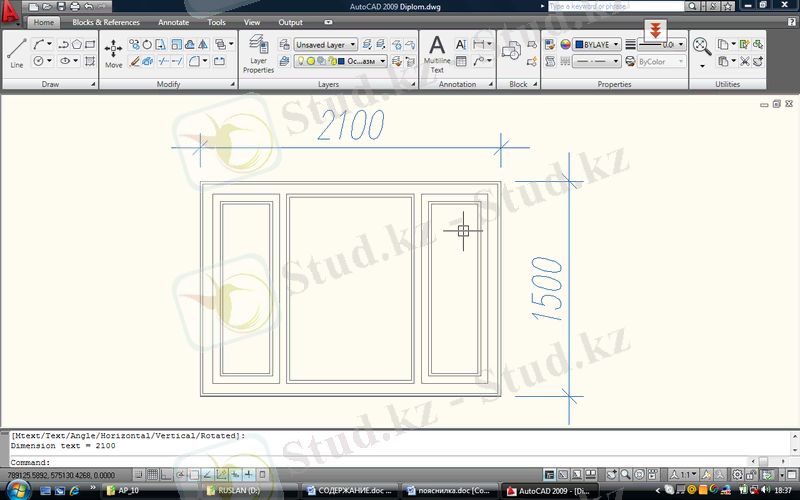Toggle Snap mode in status bar
Image resolution: width=800 pixels, height=500 pixels.
click(x=138, y=474)
